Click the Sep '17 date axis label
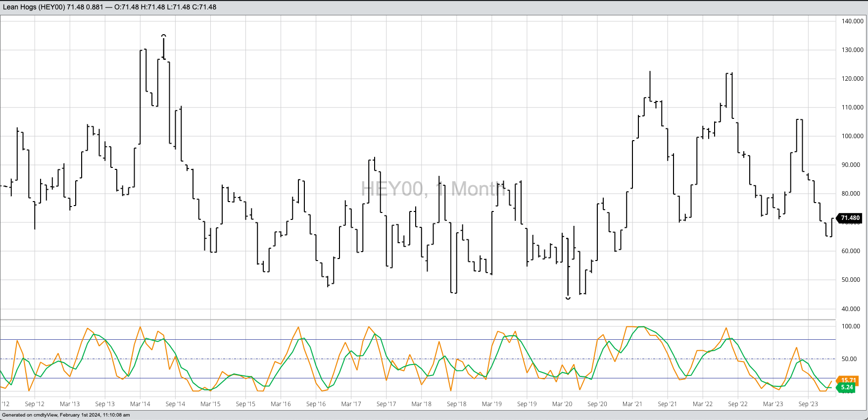Image resolution: width=868 pixels, height=420 pixels. click(x=386, y=404)
